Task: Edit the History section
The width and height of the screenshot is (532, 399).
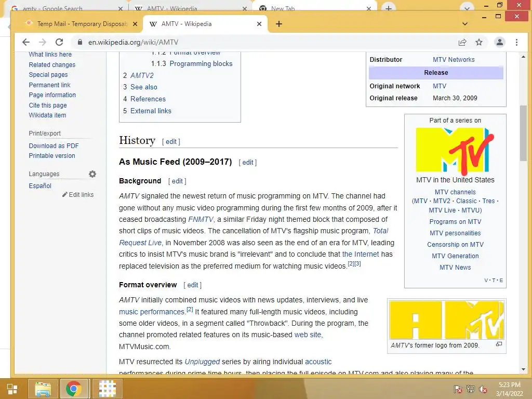Action: pyautogui.click(x=171, y=141)
